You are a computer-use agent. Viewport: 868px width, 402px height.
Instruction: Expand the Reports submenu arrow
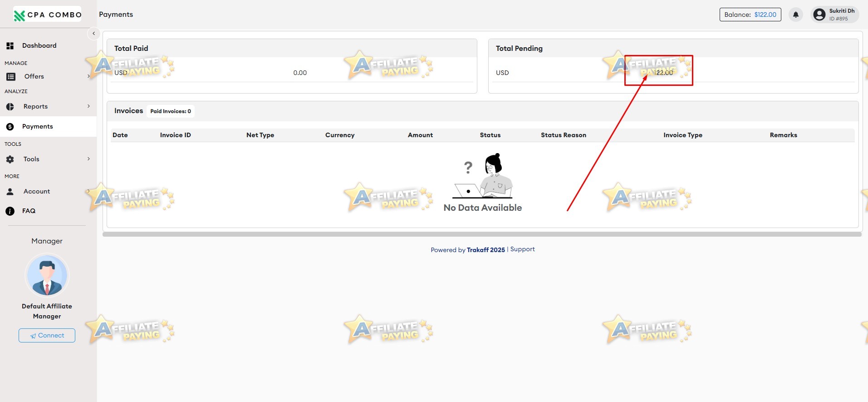88,106
